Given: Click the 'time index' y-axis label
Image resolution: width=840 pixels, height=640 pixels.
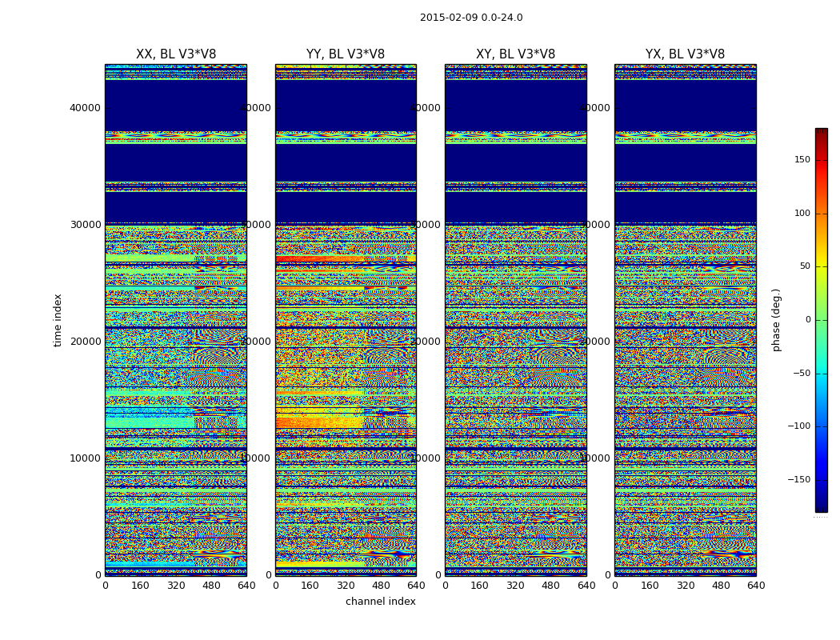Looking at the screenshot, I should pyautogui.click(x=58, y=320).
